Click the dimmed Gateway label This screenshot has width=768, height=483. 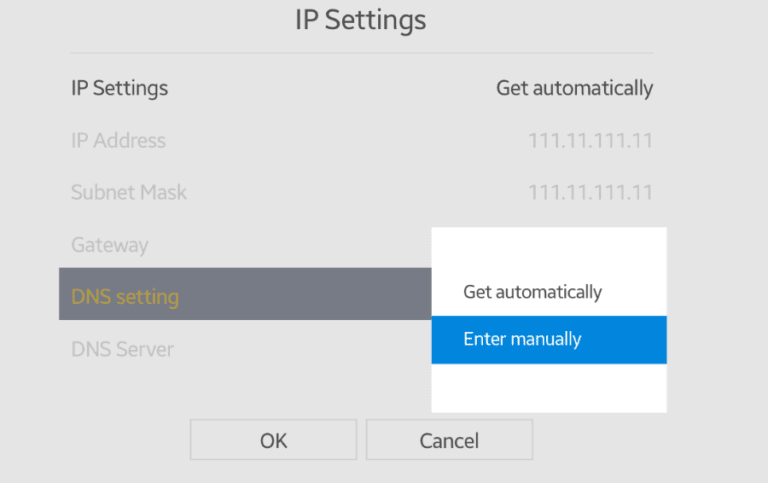coord(109,245)
